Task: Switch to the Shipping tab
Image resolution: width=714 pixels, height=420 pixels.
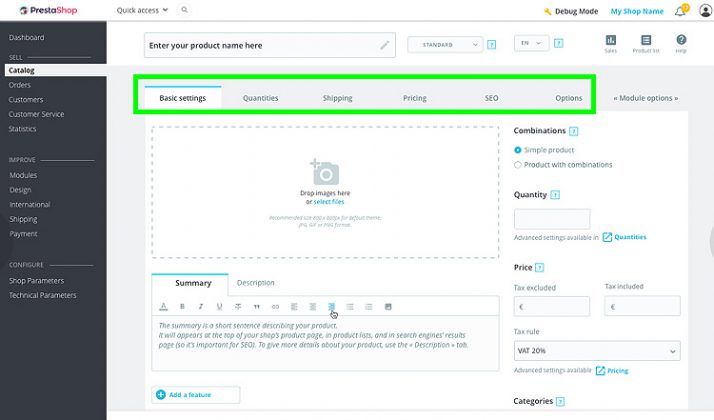Action: (x=337, y=98)
